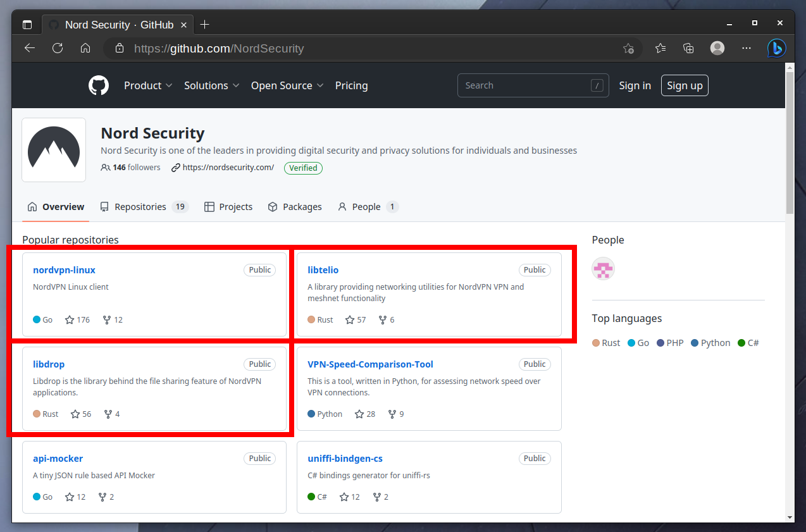Click the scrollbar down arrow

(790, 517)
